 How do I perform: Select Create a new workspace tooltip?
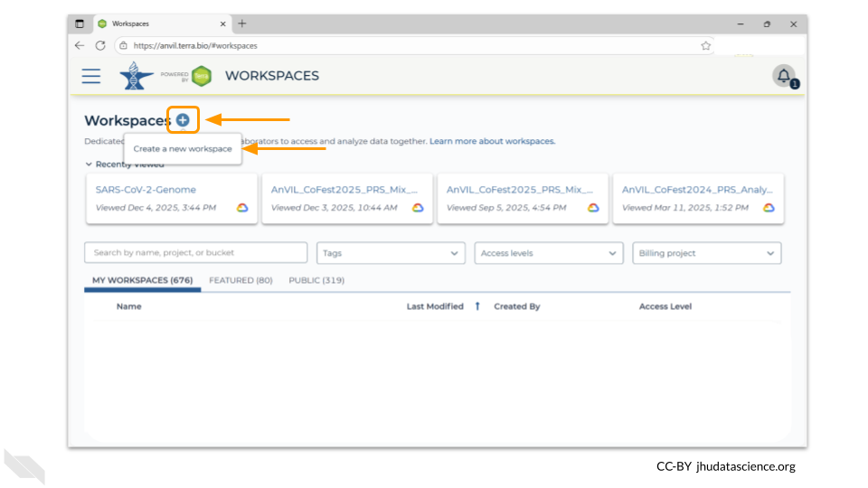pyautogui.click(x=183, y=148)
